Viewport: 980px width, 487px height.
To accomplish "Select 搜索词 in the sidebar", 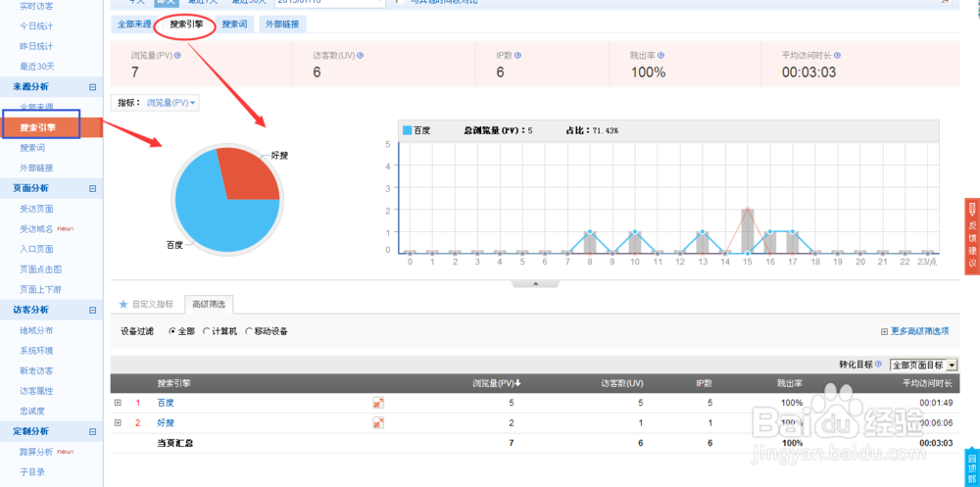I will [x=32, y=148].
